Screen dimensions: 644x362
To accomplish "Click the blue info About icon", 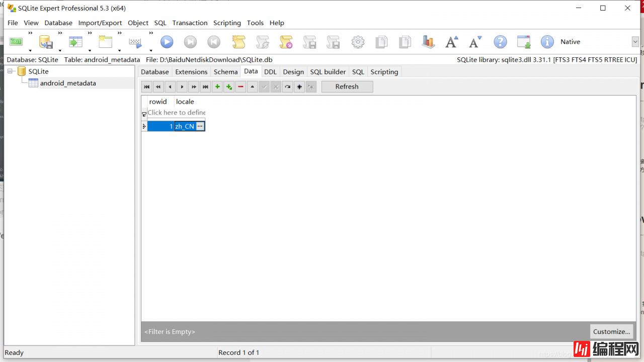I will coord(547,42).
